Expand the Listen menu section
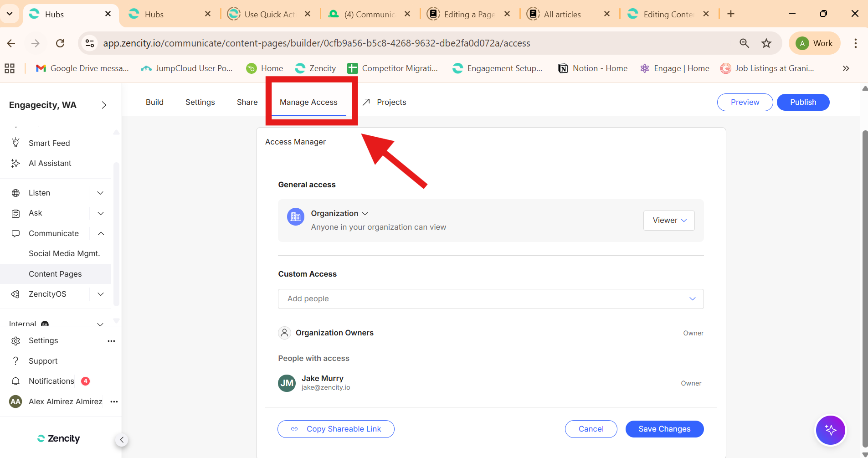Viewport: 868px width, 458px height. click(101, 193)
